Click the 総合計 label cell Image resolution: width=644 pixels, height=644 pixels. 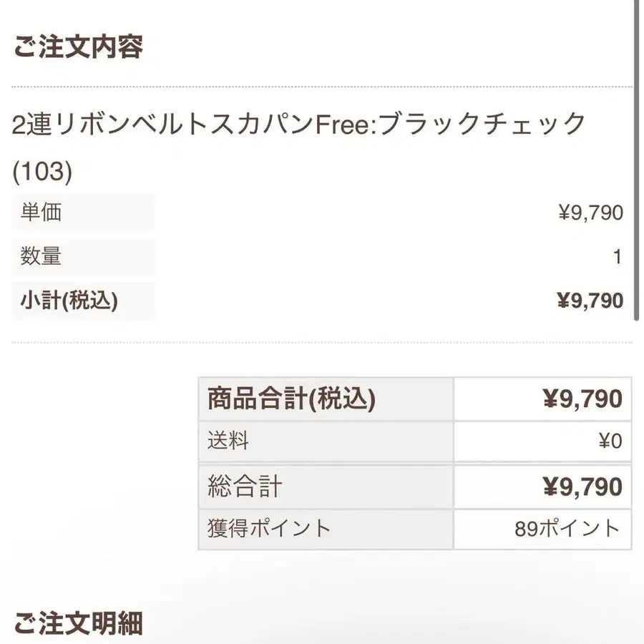point(245,487)
